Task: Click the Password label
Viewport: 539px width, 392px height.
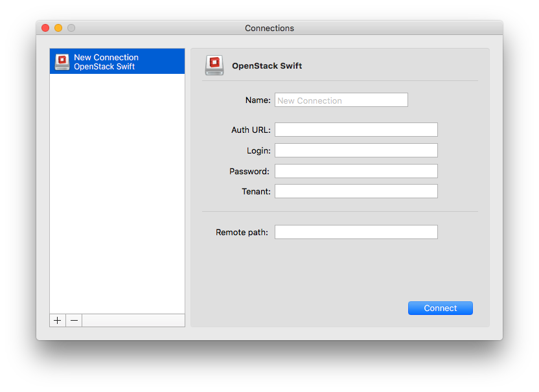Action: coord(249,171)
